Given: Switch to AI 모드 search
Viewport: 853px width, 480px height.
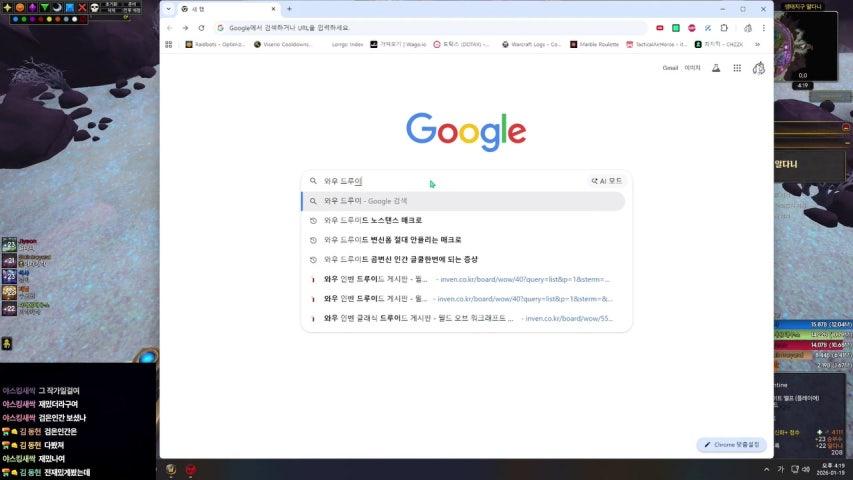Looking at the screenshot, I should [x=607, y=181].
